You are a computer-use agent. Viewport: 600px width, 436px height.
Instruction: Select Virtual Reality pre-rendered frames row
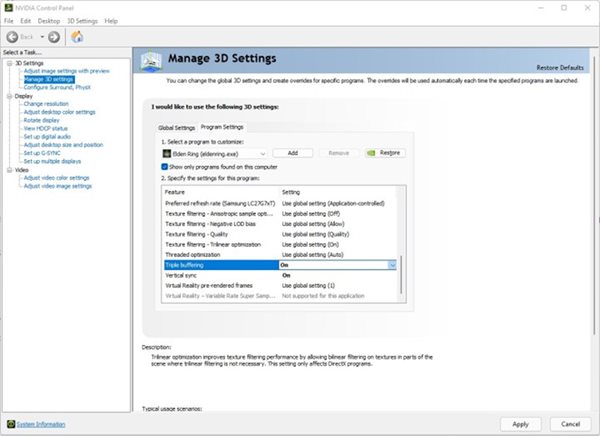tap(280, 286)
